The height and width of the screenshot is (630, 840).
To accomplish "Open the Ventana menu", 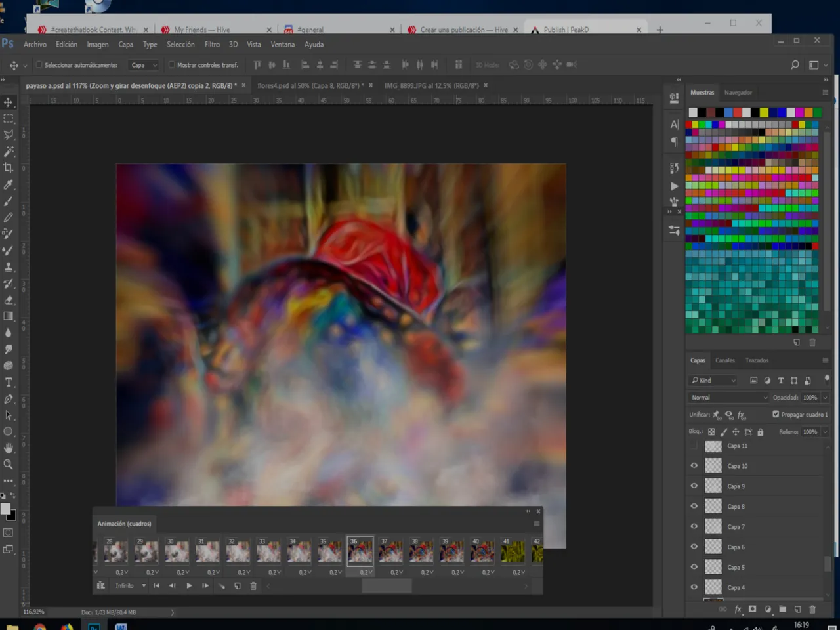I will click(282, 45).
